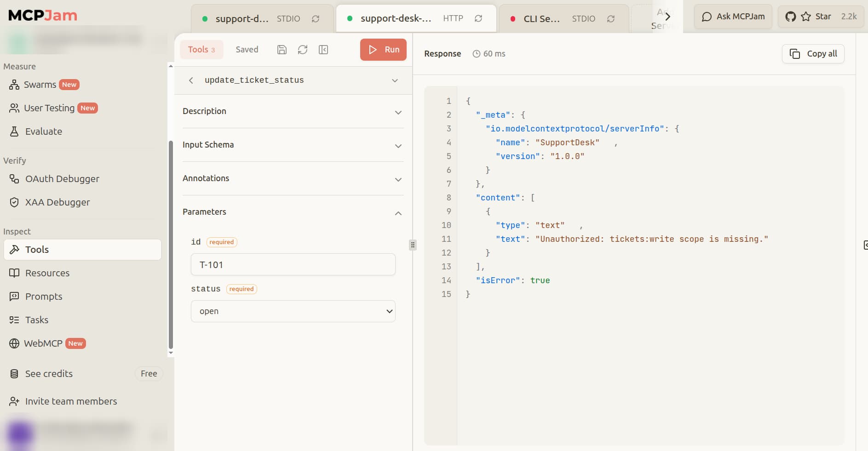The width and height of the screenshot is (868, 451).
Task: Switch to the Tools 3 tab
Action: click(x=201, y=50)
